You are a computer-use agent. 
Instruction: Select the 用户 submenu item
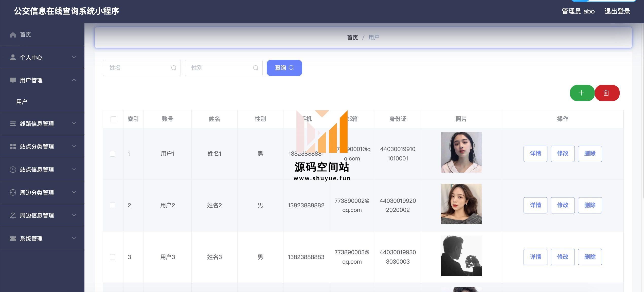pos(42,102)
